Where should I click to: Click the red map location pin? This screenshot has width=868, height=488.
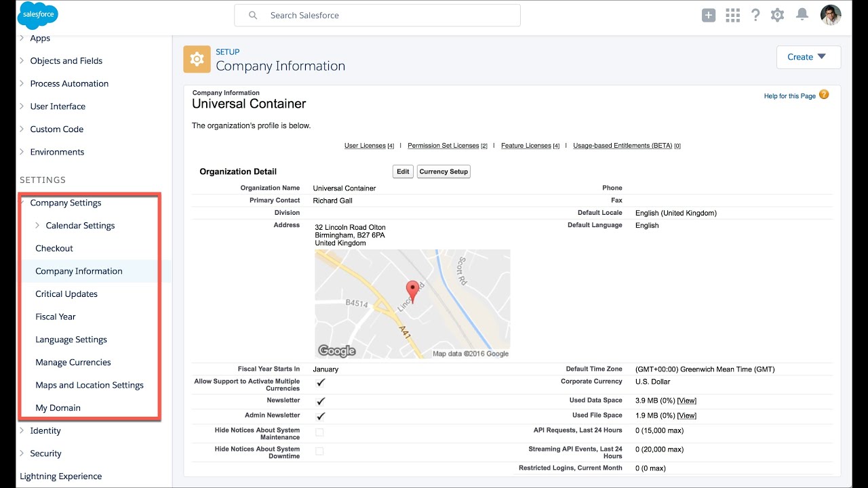pos(412,292)
